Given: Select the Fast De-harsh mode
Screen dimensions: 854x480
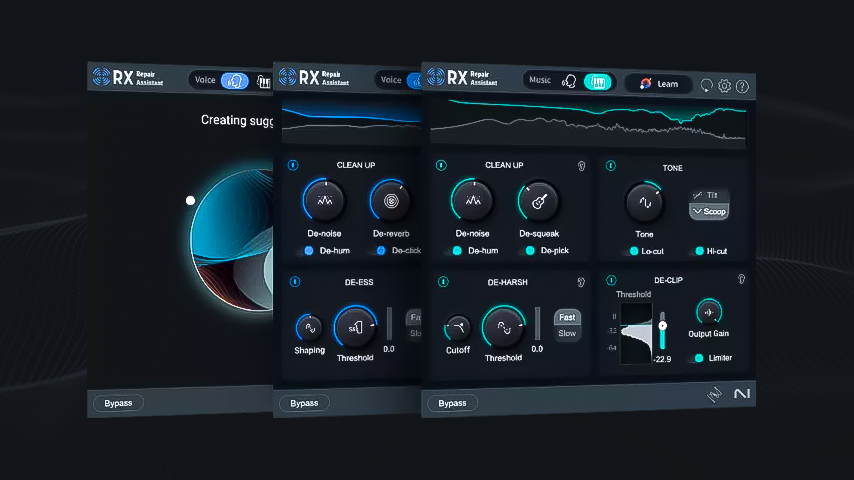Looking at the screenshot, I should point(567,317).
